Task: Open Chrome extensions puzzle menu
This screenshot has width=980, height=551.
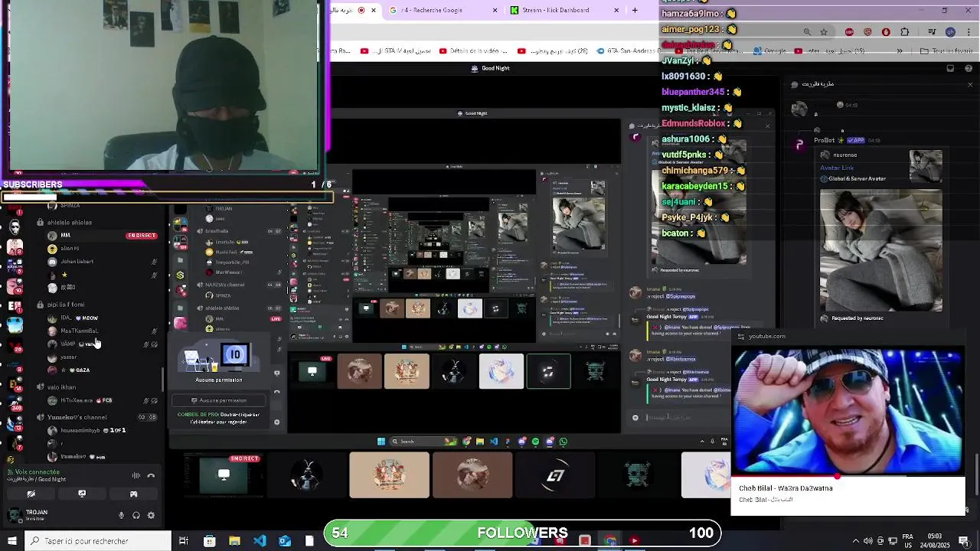Action: tap(905, 32)
